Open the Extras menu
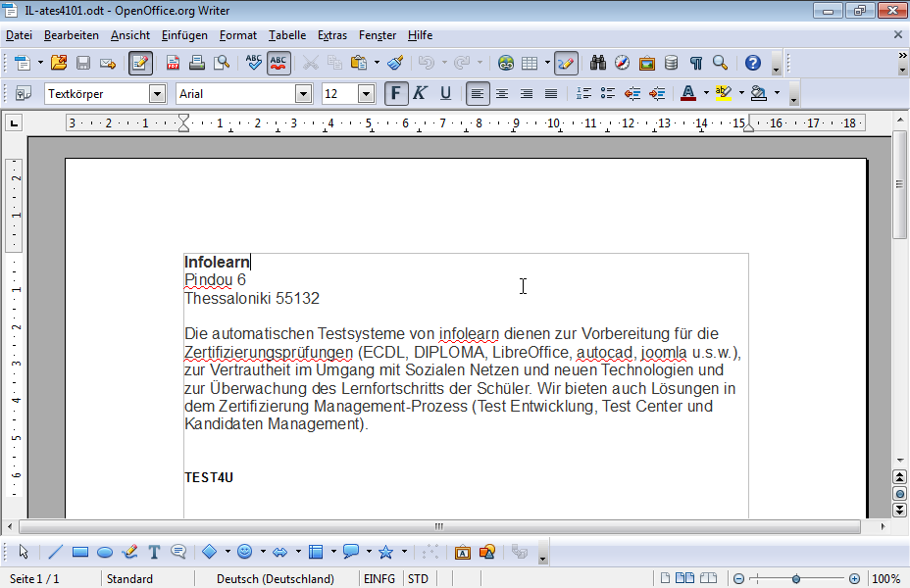 click(x=332, y=35)
